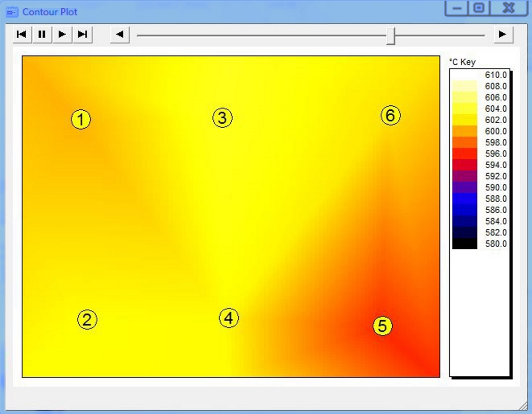Click the 596.0 red band in the key
This screenshot has width=532, height=414.
(464, 153)
